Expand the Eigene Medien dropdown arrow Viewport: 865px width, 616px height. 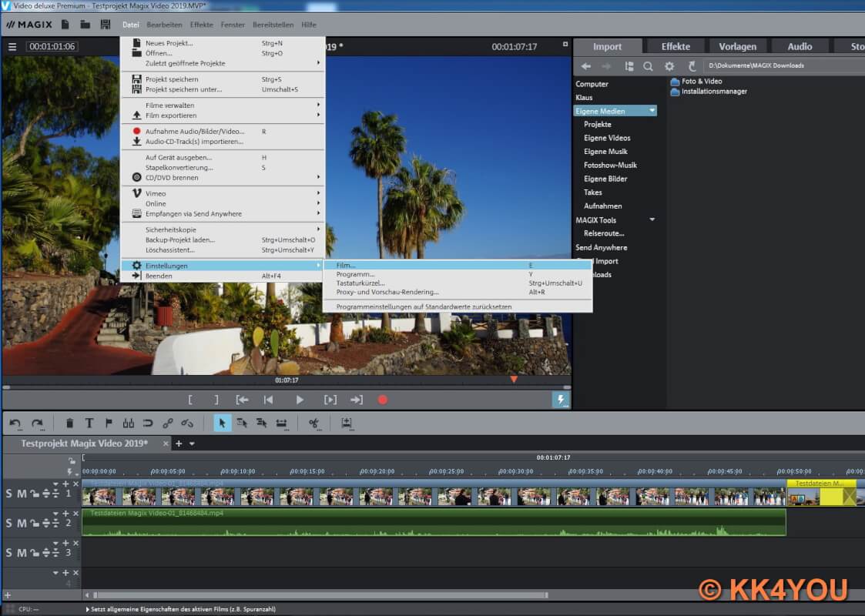click(x=652, y=111)
